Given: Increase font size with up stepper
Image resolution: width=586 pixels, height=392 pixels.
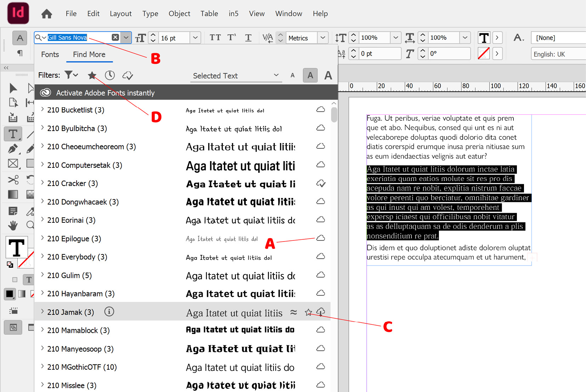Looking at the screenshot, I should 153,35.
